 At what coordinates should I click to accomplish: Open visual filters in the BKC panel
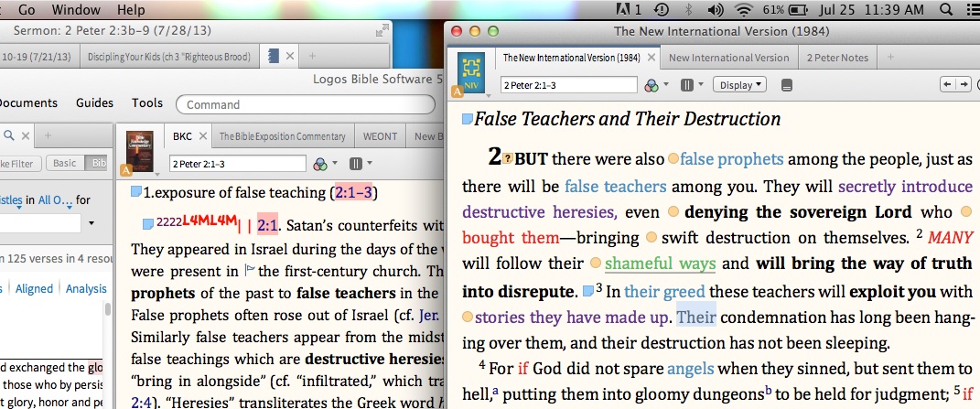[x=320, y=164]
